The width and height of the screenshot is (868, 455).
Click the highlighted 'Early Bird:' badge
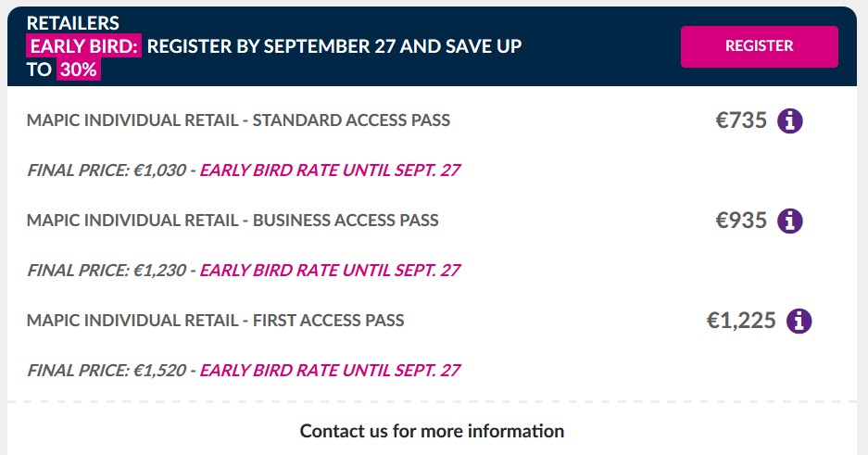point(84,46)
